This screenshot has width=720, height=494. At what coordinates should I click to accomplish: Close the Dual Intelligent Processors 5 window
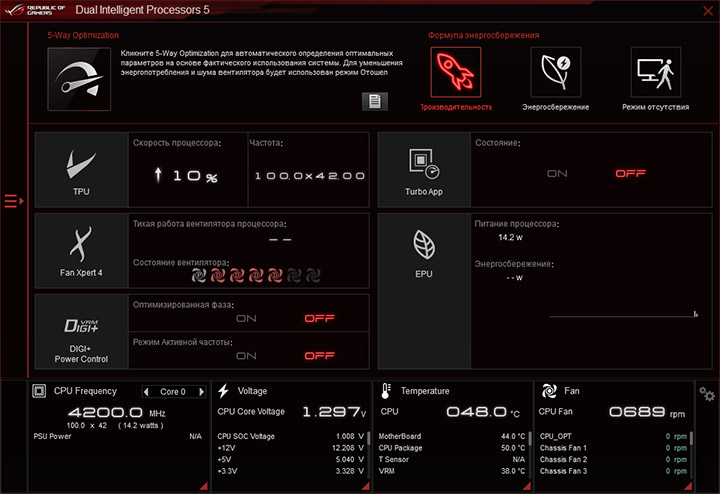tap(708, 11)
